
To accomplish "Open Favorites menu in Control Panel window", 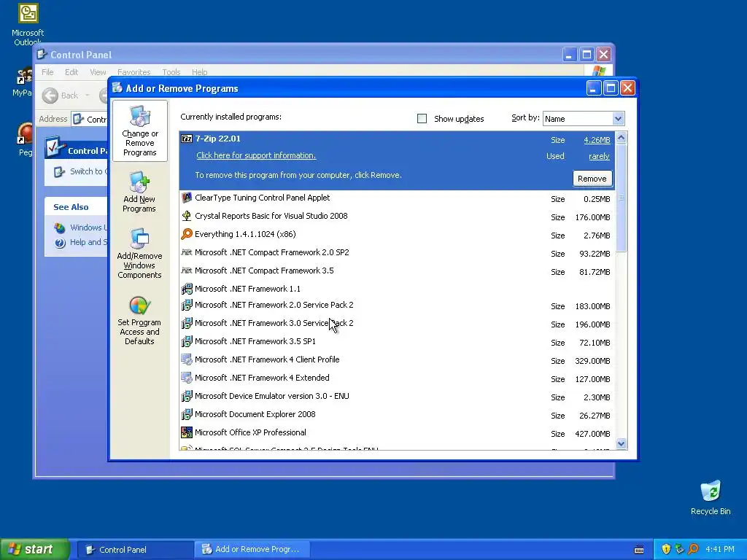I will coord(134,72).
